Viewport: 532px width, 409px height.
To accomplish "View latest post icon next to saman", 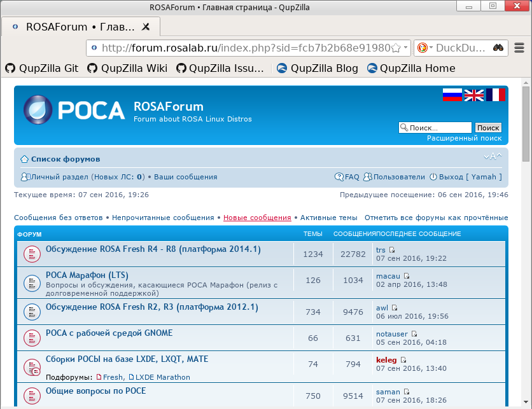I will pos(407,392).
